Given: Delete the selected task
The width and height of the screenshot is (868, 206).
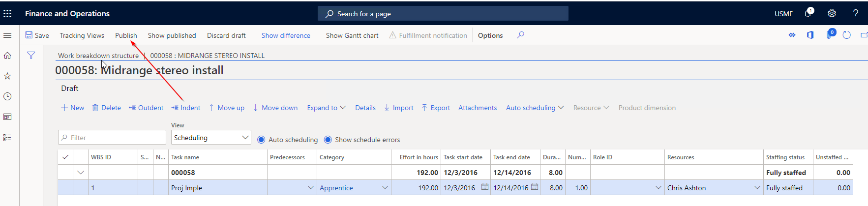Looking at the screenshot, I should (106, 108).
